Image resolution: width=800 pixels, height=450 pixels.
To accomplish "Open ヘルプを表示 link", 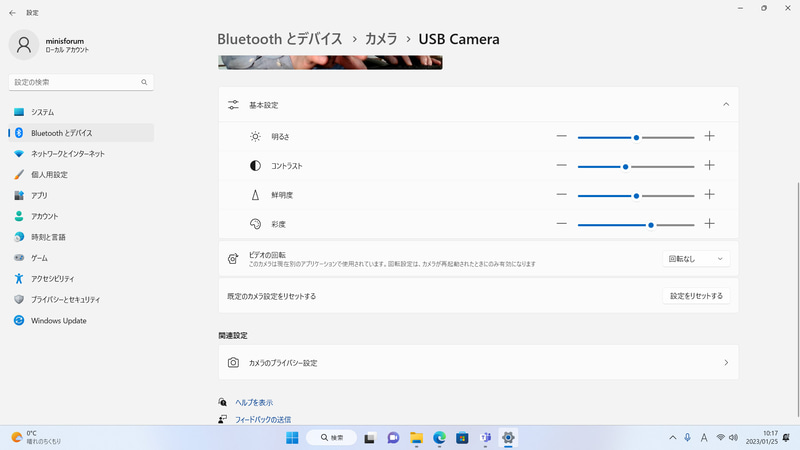I will point(254,403).
